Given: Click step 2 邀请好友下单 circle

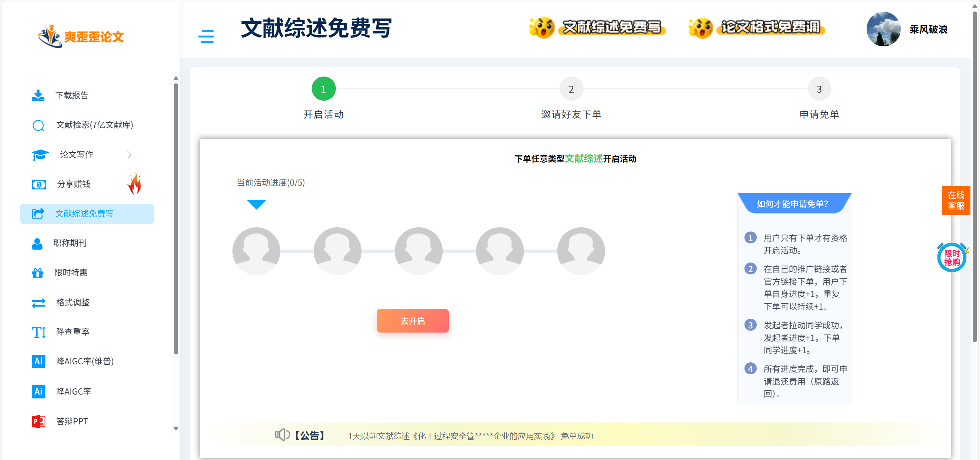Looking at the screenshot, I should [571, 89].
